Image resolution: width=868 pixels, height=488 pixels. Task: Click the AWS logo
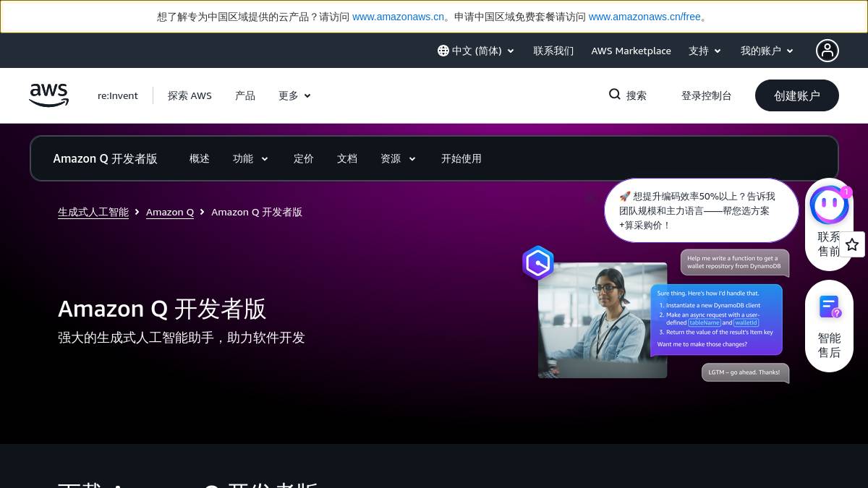pyautogui.click(x=48, y=95)
